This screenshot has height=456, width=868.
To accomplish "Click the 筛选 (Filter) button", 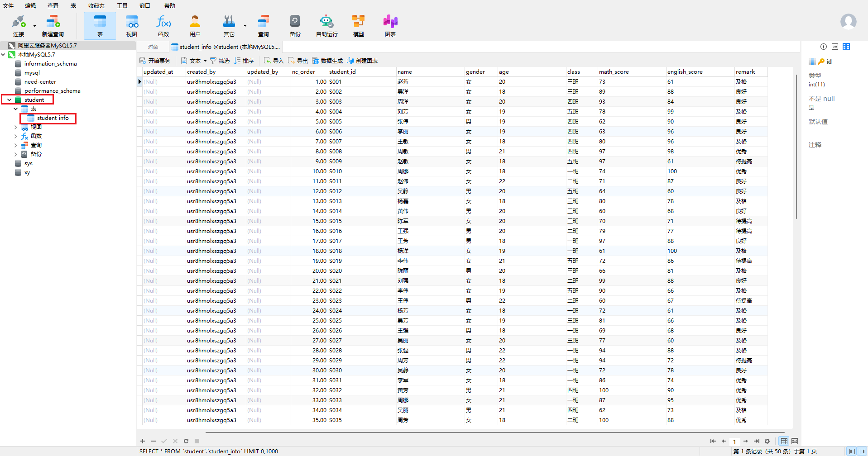I will [x=220, y=61].
